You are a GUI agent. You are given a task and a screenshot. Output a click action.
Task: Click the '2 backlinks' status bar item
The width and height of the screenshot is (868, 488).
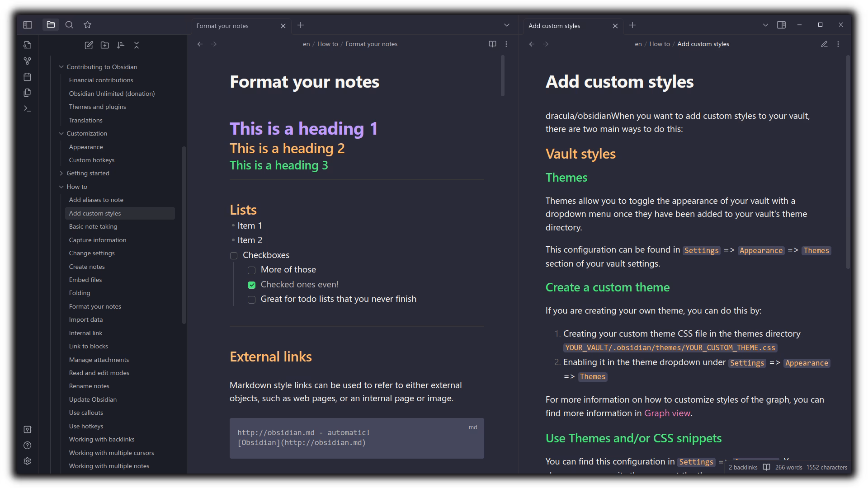(743, 467)
